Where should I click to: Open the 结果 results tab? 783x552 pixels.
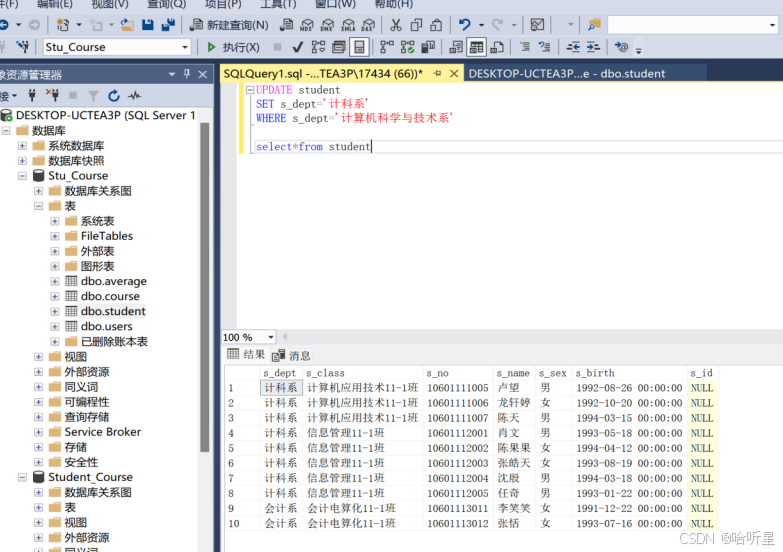[246, 355]
